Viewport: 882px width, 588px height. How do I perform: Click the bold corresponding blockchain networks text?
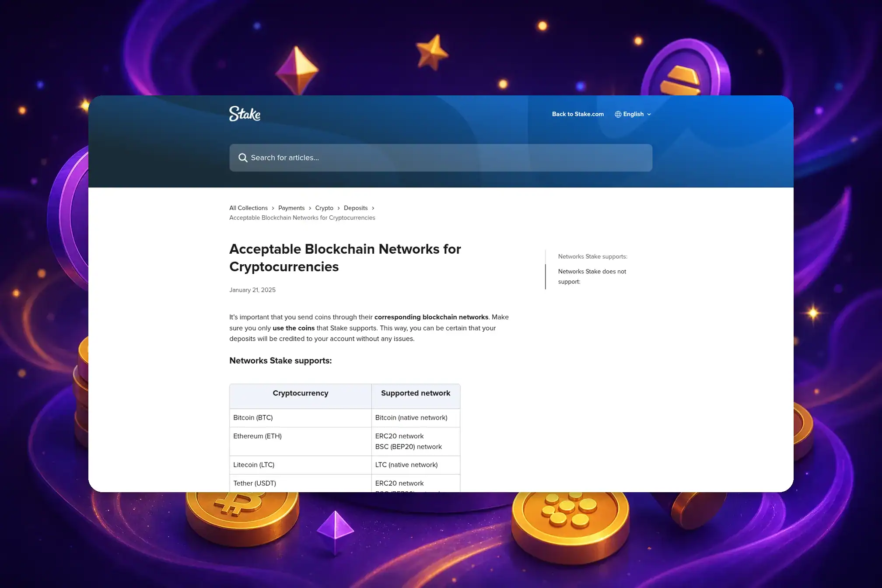[431, 317]
